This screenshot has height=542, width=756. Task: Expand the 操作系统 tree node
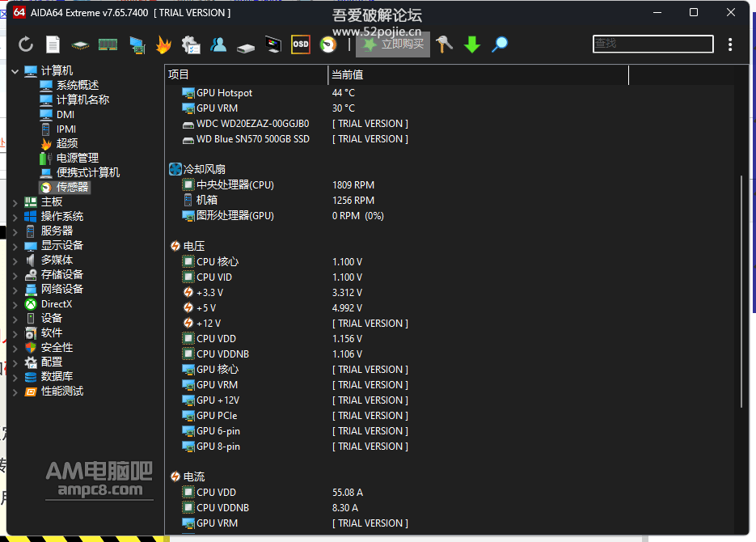(x=15, y=218)
